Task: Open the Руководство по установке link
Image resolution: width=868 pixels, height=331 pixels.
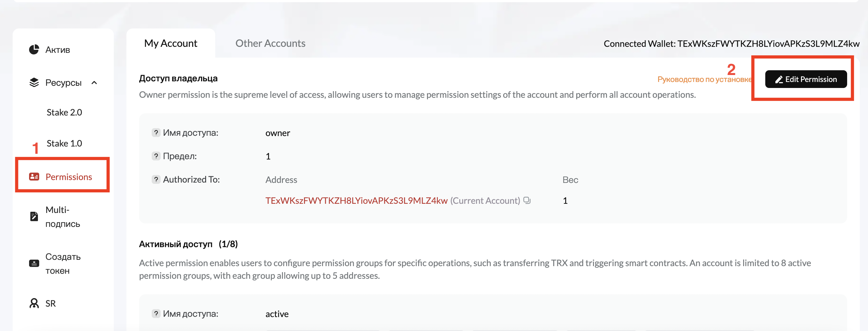Action: (704, 80)
